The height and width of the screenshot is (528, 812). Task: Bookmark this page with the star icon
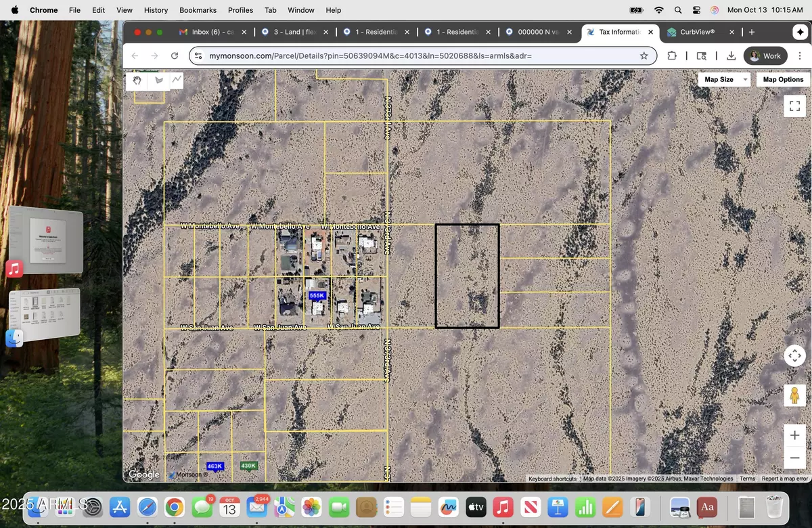(644, 56)
